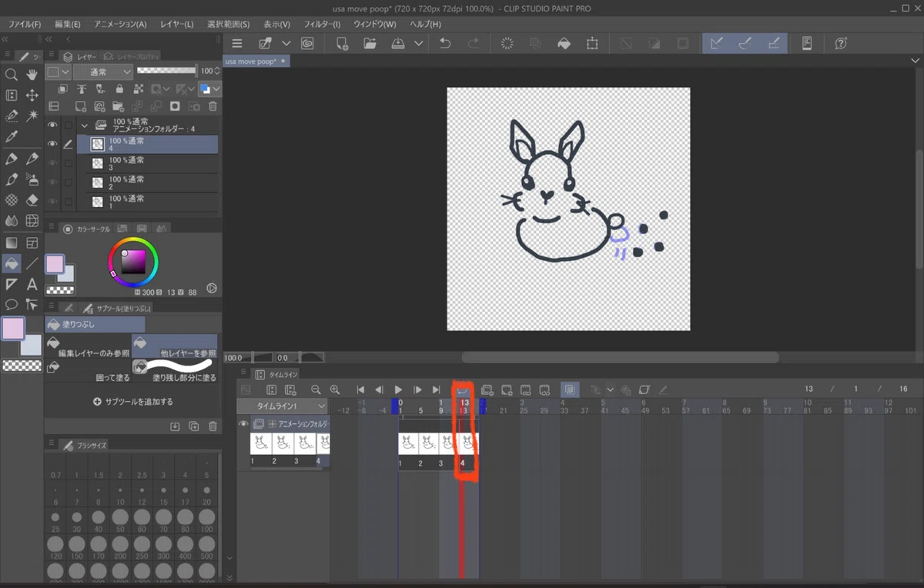Toggle first snap button in command bar
Viewport: 924px width, 588px height.
716,44
